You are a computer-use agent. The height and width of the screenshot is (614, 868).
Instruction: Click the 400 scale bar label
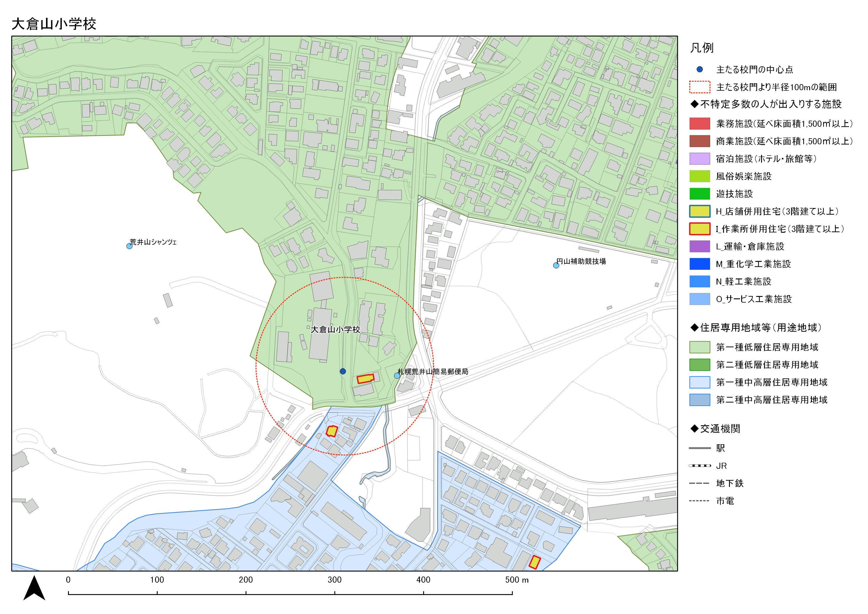[423, 580]
